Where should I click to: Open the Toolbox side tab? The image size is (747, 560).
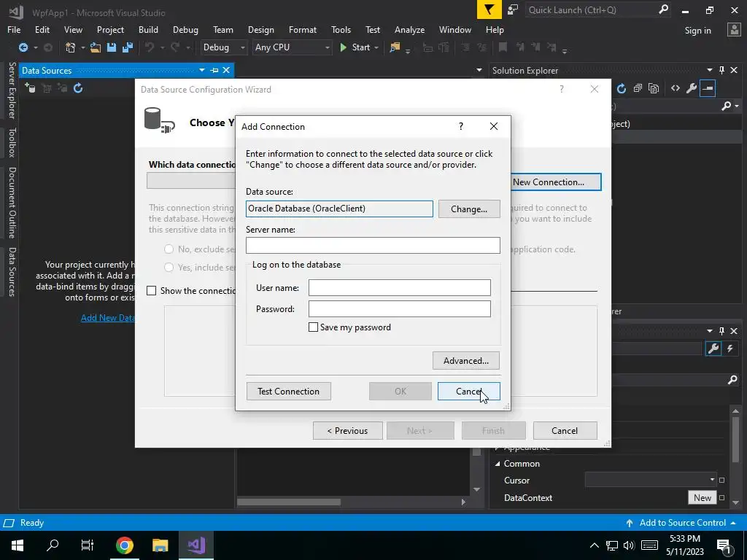pos(12,142)
